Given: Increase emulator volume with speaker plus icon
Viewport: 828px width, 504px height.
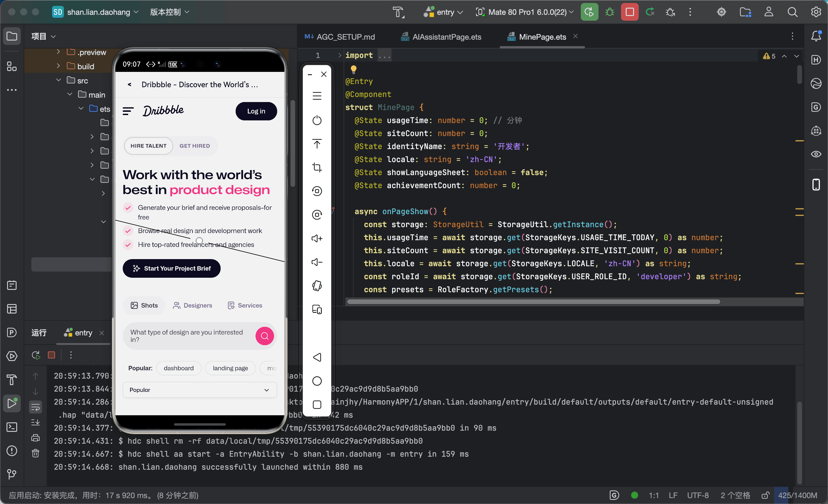Looking at the screenshot, I should click(x=317, y=238).
